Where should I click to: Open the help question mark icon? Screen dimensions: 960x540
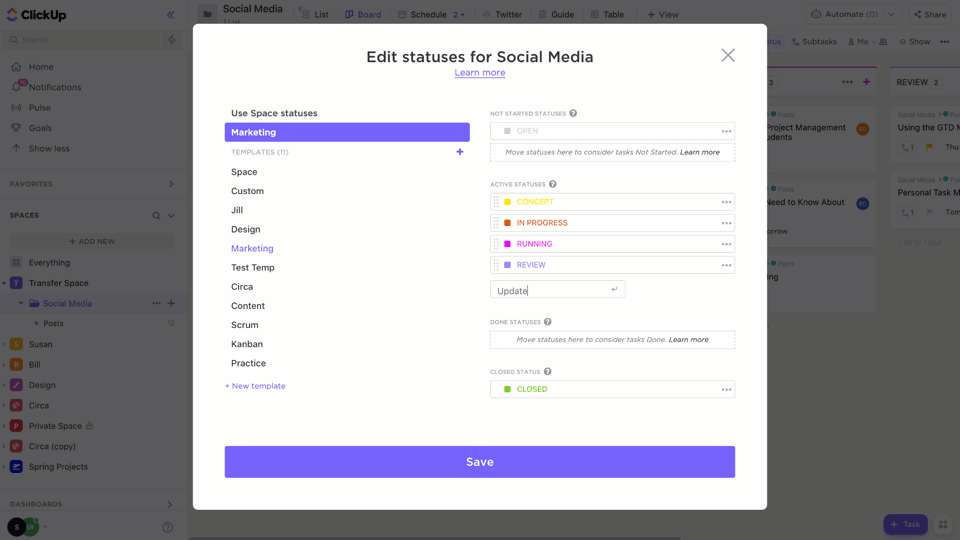(x=168, y=527)
